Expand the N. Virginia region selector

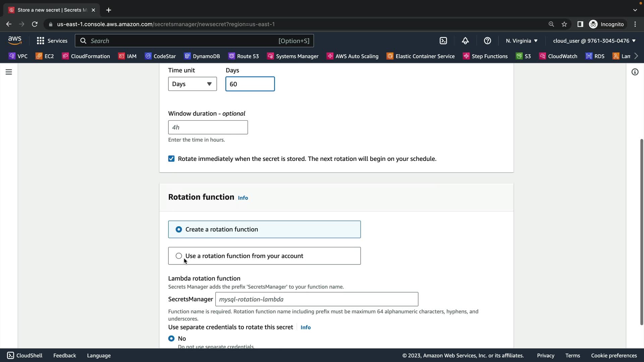pyautogui.click(x=522, y=41)
